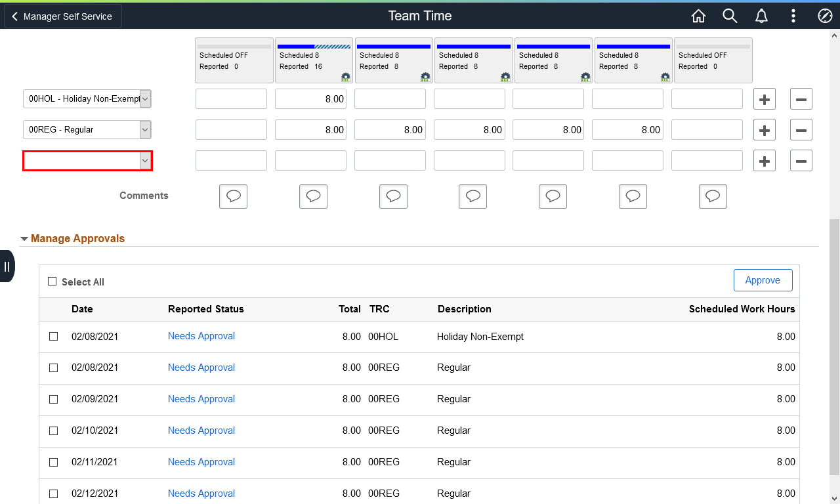
Task: Go to the Home page icon
Action: pos(698,16)
